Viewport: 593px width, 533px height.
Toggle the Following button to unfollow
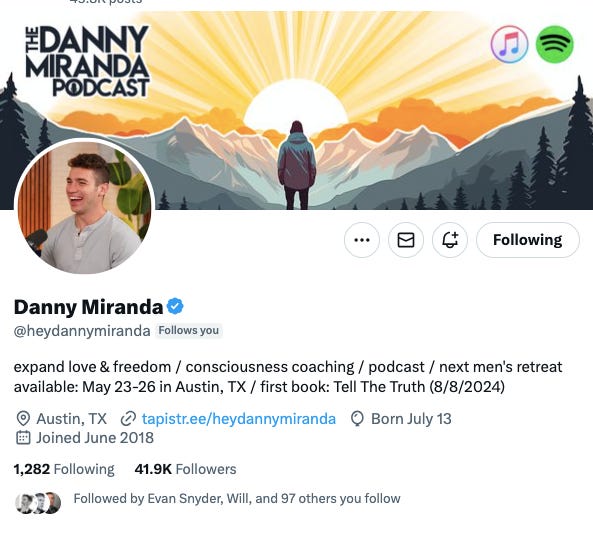tap(528, 240)
